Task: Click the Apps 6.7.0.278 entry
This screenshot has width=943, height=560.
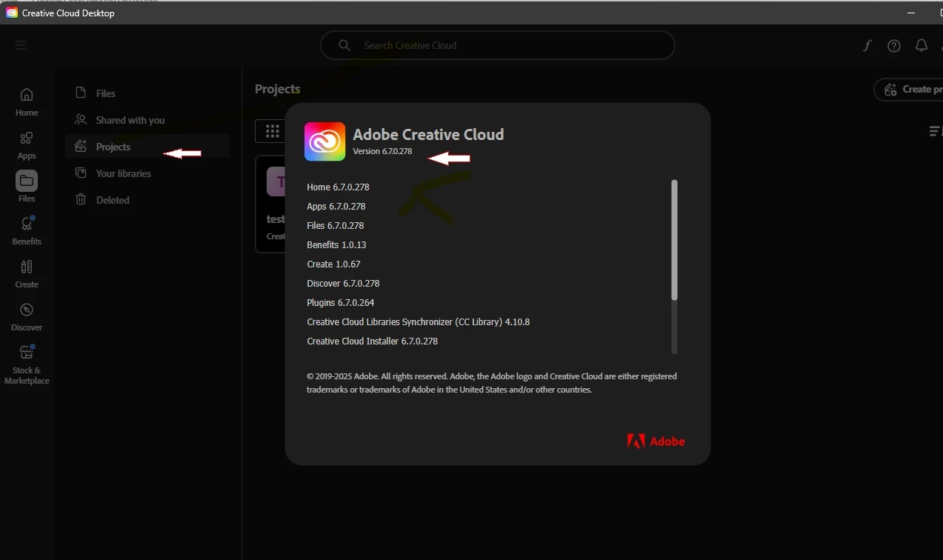Action: (x=336, y=207)
